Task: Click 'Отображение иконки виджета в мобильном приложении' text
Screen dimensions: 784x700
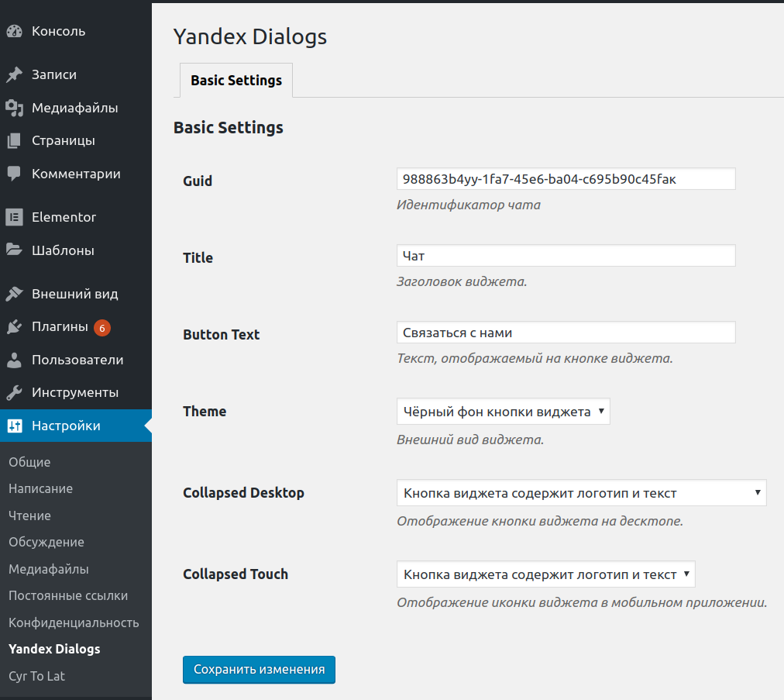Action: coord(582,603)
